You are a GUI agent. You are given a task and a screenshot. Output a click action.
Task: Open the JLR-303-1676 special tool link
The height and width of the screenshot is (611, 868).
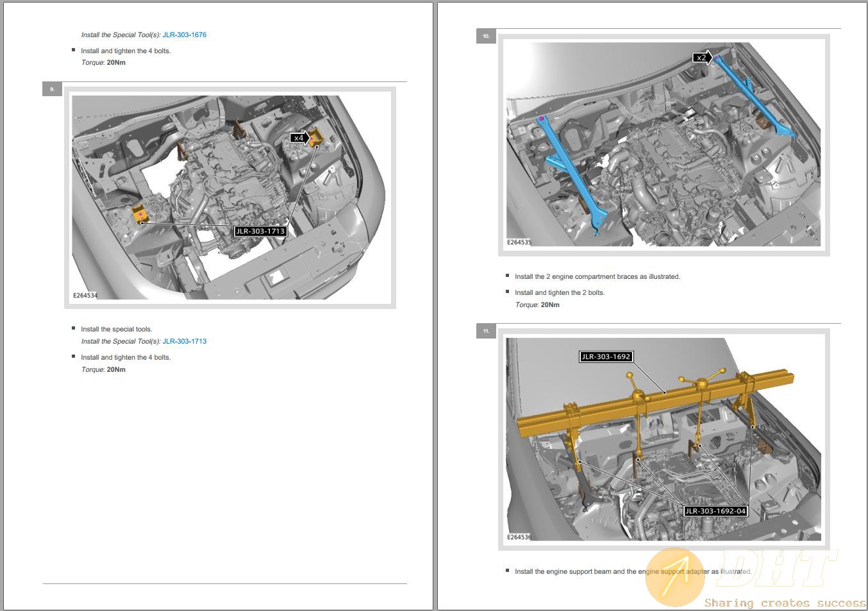pyautogui.click(x=185, y=35)
